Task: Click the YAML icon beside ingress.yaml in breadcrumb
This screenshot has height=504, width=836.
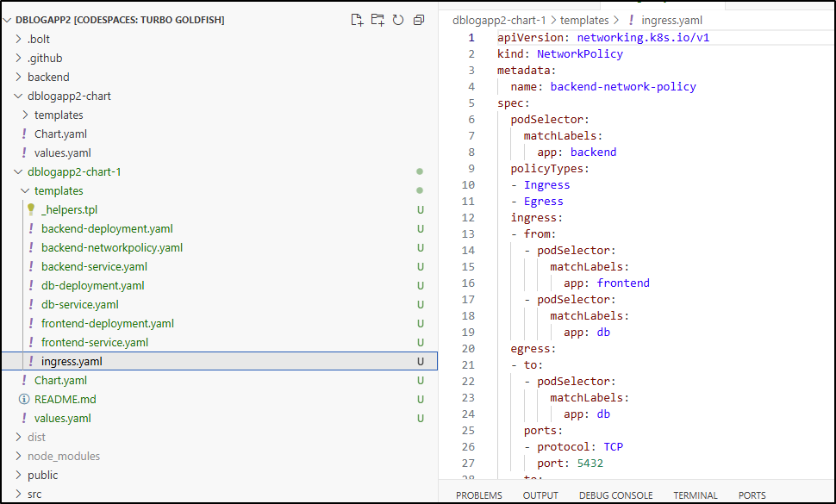Action: (632, 20)
